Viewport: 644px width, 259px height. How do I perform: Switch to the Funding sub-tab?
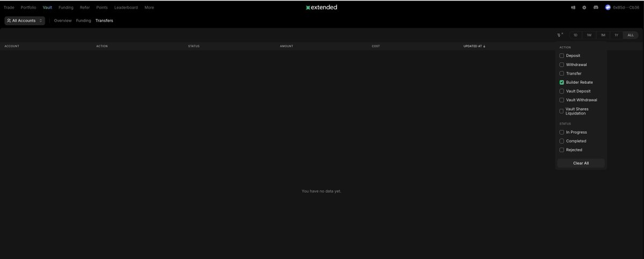pyautogui.click(x=84, y=20)
